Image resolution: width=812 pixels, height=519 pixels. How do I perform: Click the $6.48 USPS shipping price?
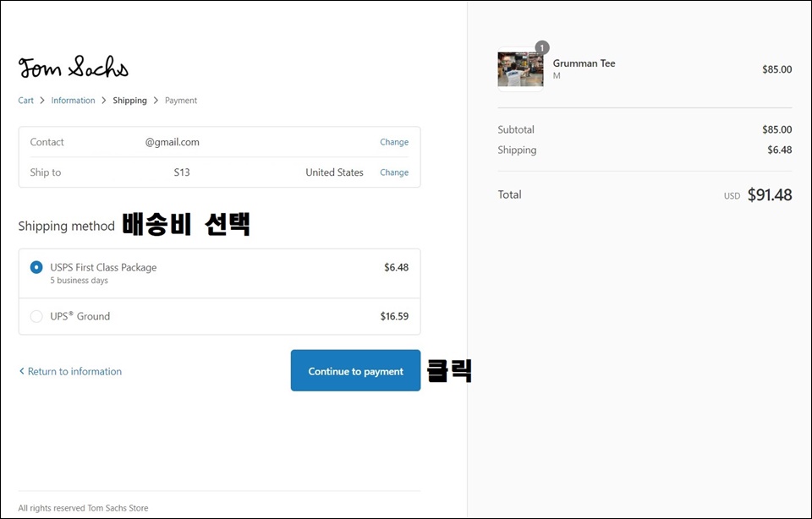(396, 267)
